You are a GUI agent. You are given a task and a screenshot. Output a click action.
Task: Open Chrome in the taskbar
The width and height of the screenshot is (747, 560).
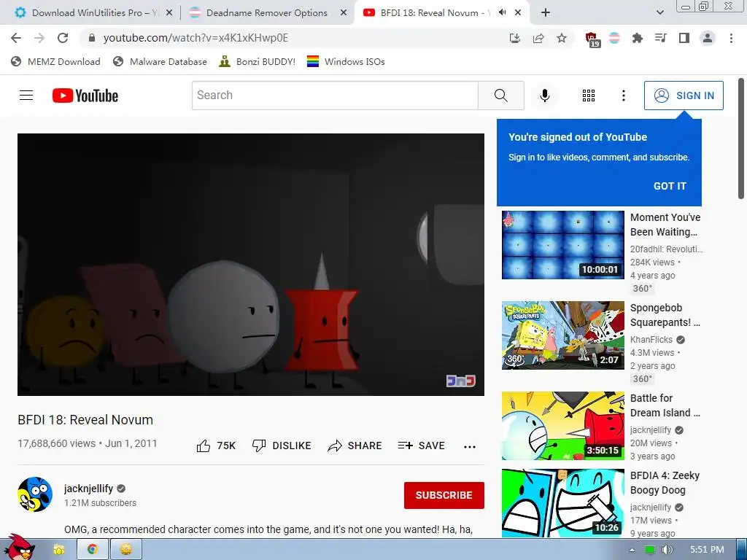93,550
